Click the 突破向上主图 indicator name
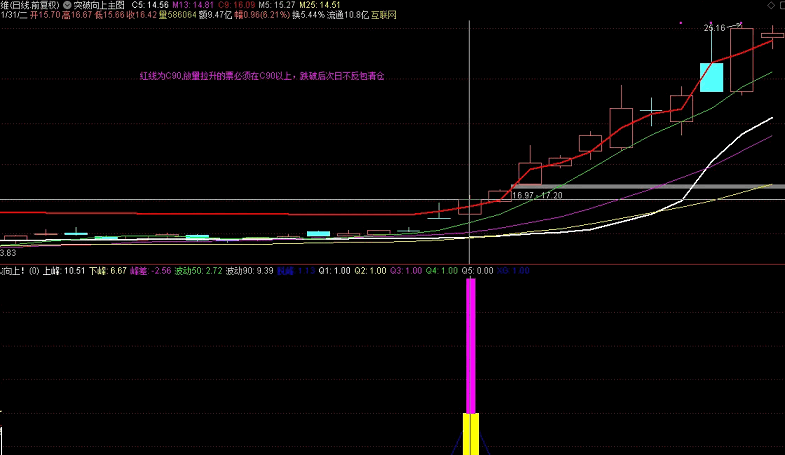Viewport: 785px width, 455px height. 99,5
